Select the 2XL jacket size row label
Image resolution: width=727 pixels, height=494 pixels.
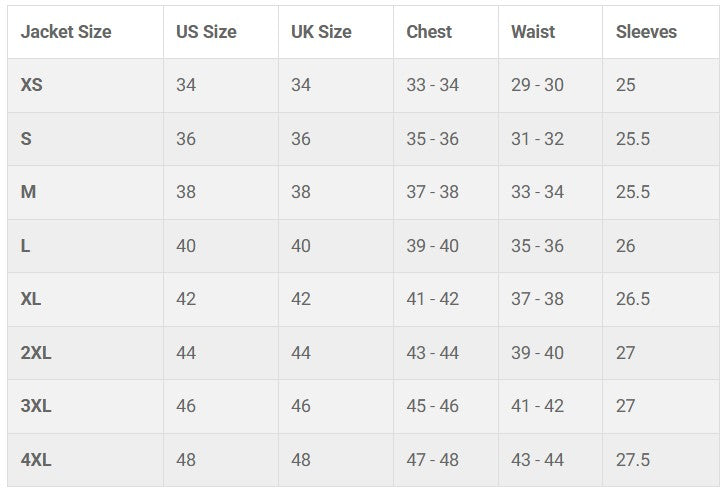[36, 353]
